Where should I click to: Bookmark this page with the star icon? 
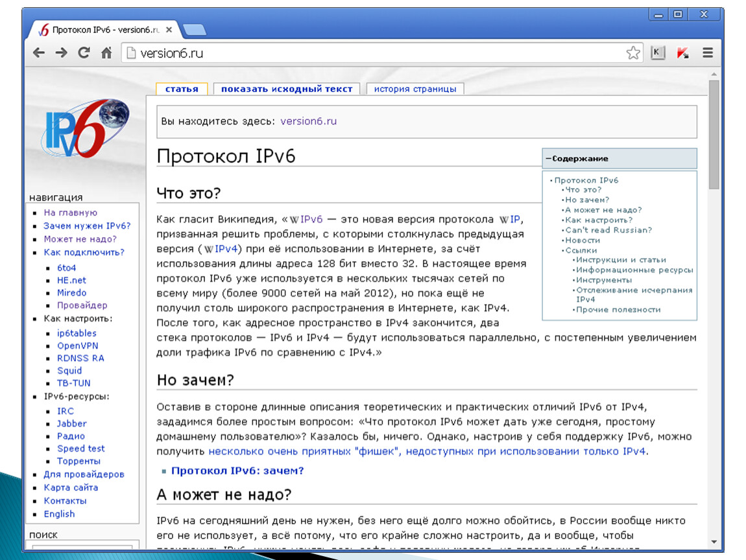(x=633, y=53)
